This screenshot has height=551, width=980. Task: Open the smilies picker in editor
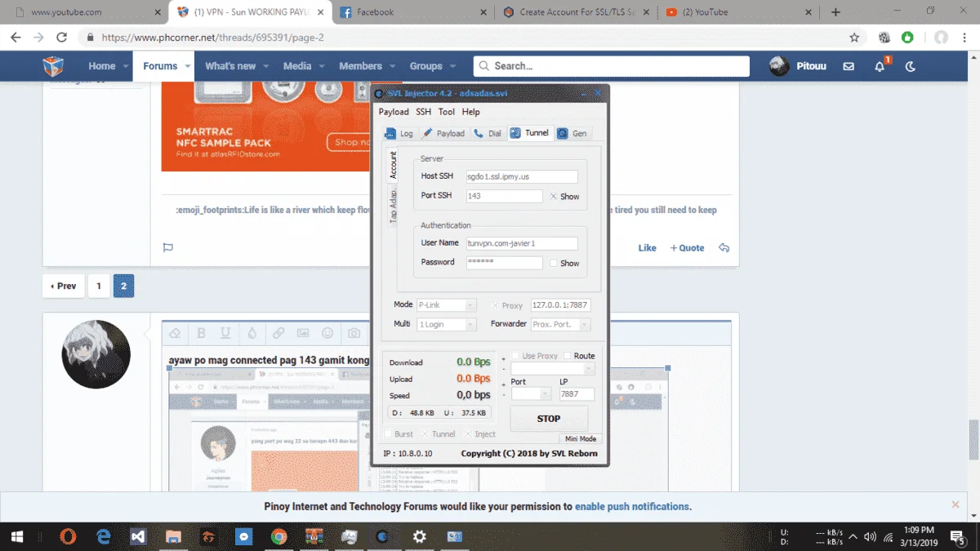pyautogui.click(x=327, y=333)
